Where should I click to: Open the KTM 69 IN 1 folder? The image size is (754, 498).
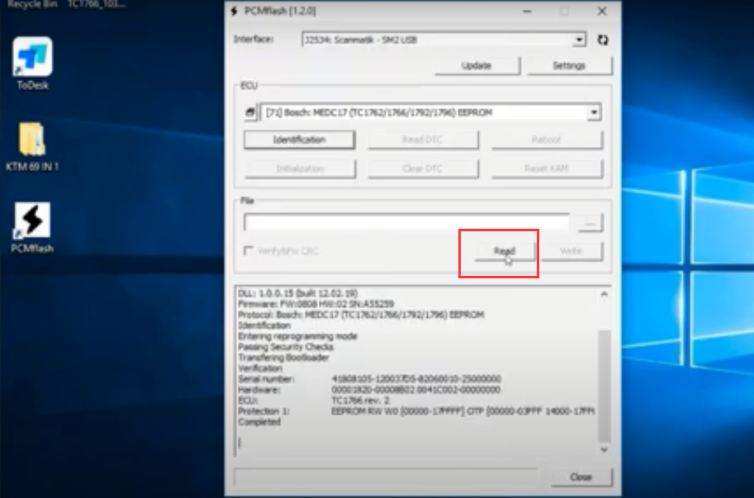click(32, 146)
